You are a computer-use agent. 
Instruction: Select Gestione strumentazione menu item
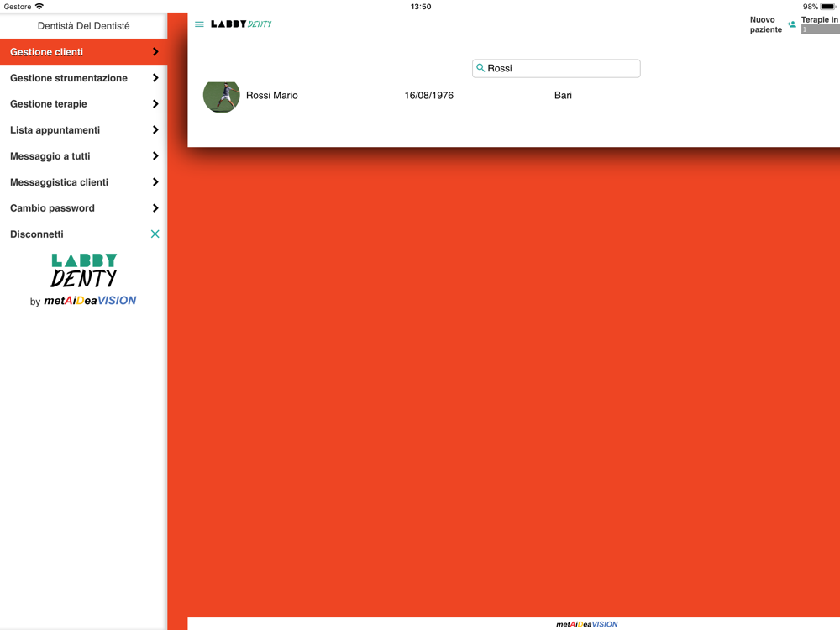83,78
